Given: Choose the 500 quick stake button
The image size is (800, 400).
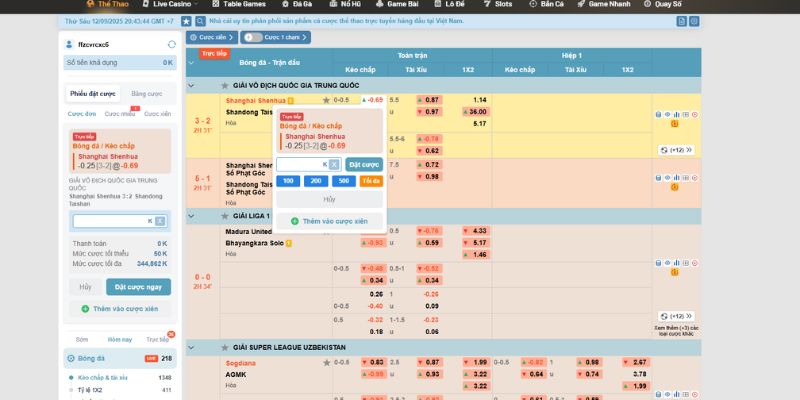Looking at the screenshot, I should pyautogui.click(x=343, y=181).
